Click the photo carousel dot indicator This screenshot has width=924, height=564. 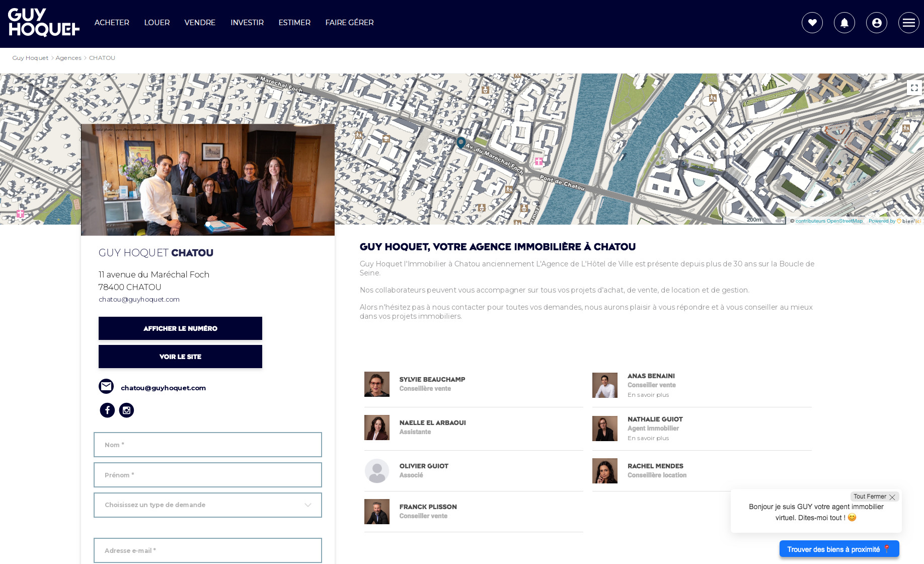click(x=208, y=224)
